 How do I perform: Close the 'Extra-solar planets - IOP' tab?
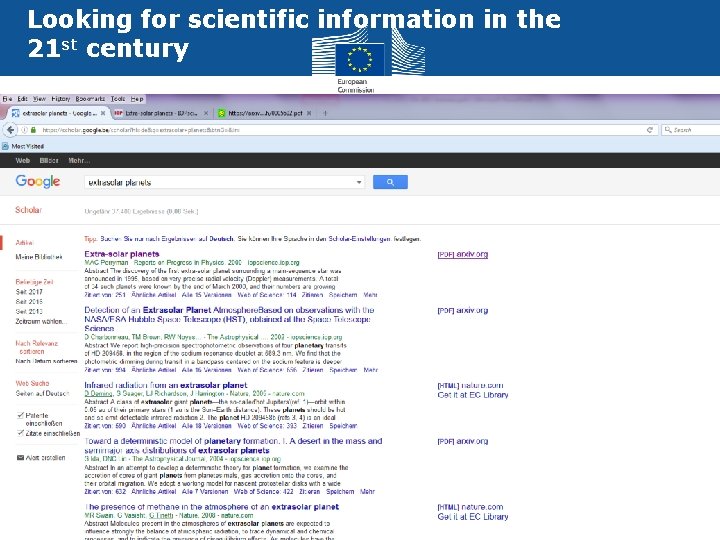pos(206,113)
